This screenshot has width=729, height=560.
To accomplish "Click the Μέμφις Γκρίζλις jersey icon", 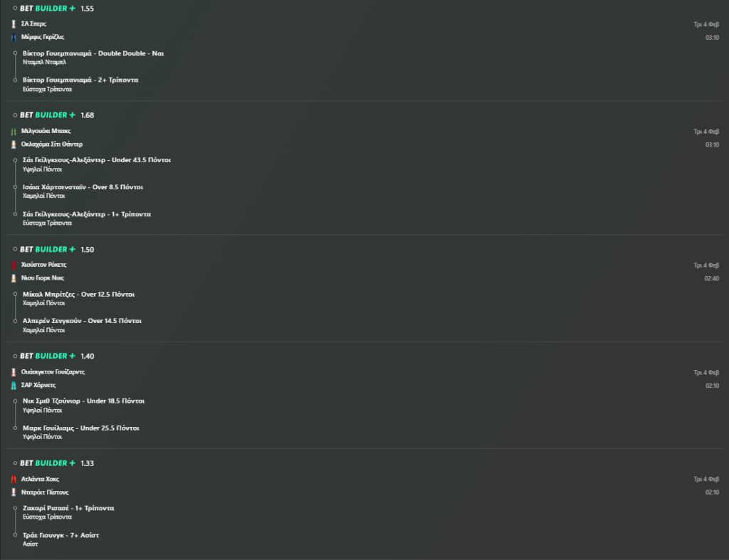I will point(14,37).
